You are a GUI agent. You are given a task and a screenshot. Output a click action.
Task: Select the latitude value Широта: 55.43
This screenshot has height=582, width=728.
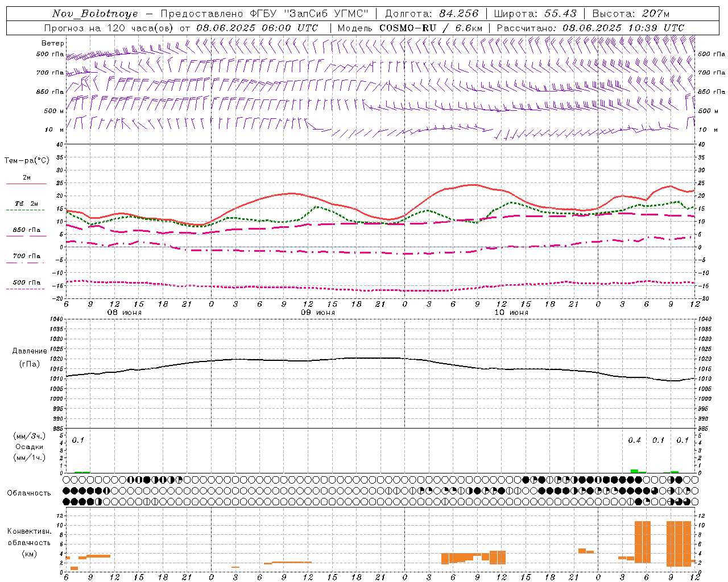[535, 14]
